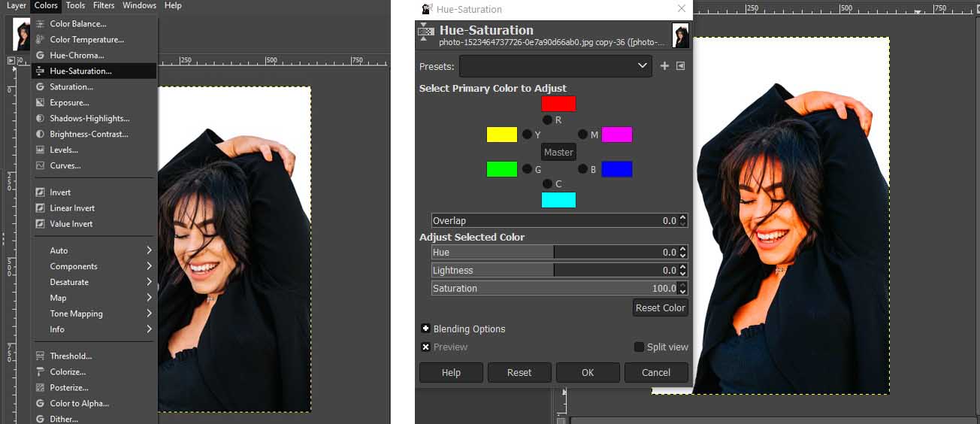
Task: Click the Color Balance icon in Colors menu
Action: [x=41, y=24]
